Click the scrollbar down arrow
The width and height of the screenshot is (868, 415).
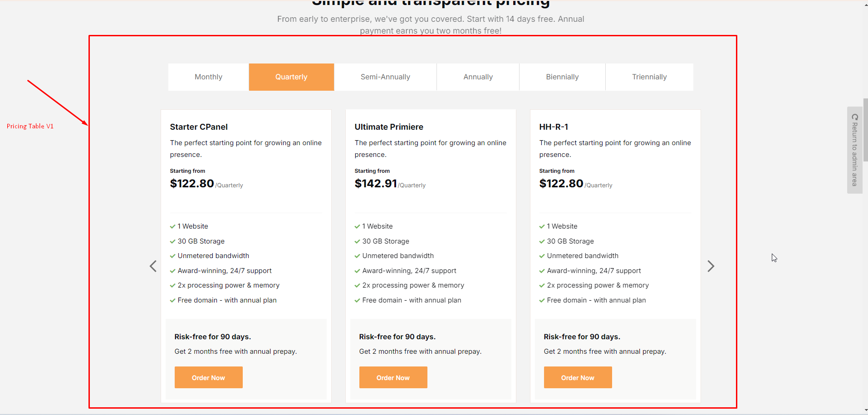(x=865, y=411)
